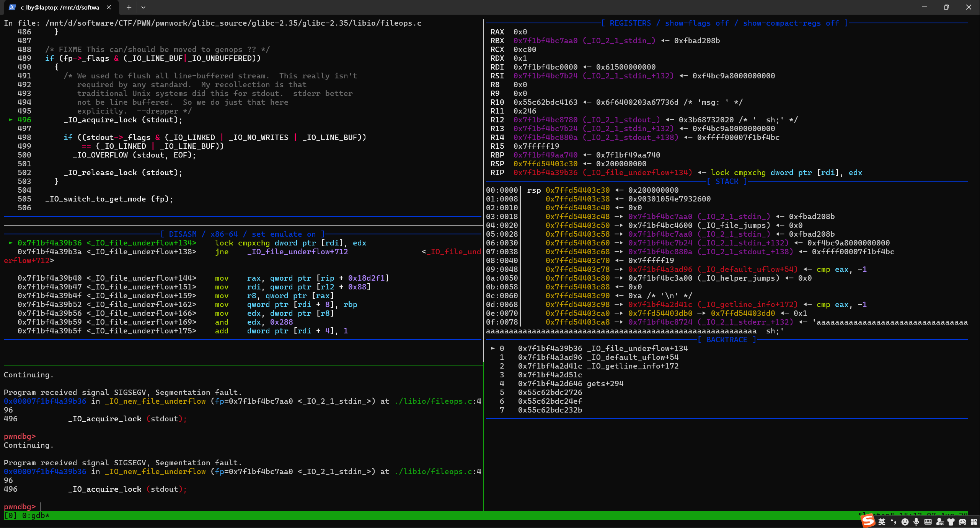Open the terminal profiles dropdown chevron
This screenshot has width=980, height=528.
click(x=143, y=7)
